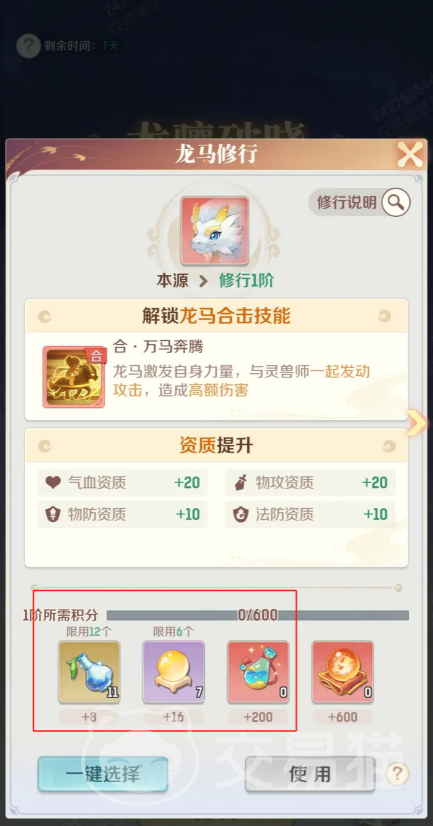Open the 万马奔腾 skill icon
Image resolution: width=433 pixels, height=826 pixels.
tap(74, 377)
